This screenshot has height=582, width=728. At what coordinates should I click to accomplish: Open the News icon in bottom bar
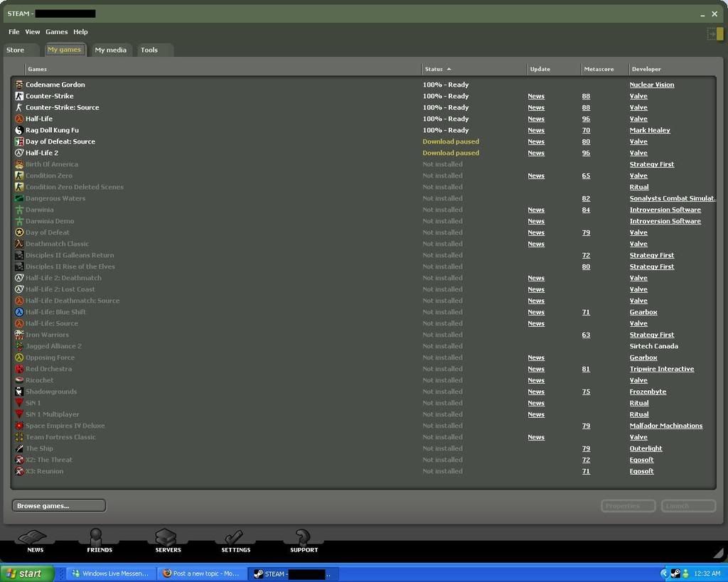click(x=35, y=539)
